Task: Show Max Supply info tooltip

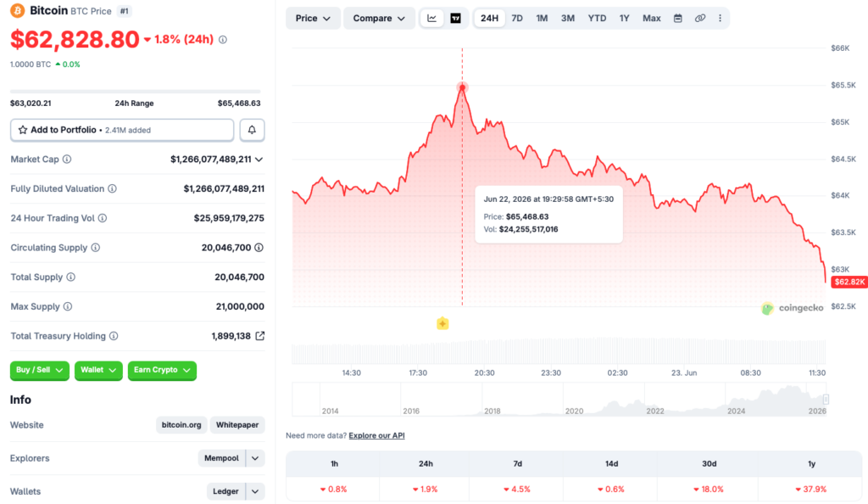Action: click(68, 306)
